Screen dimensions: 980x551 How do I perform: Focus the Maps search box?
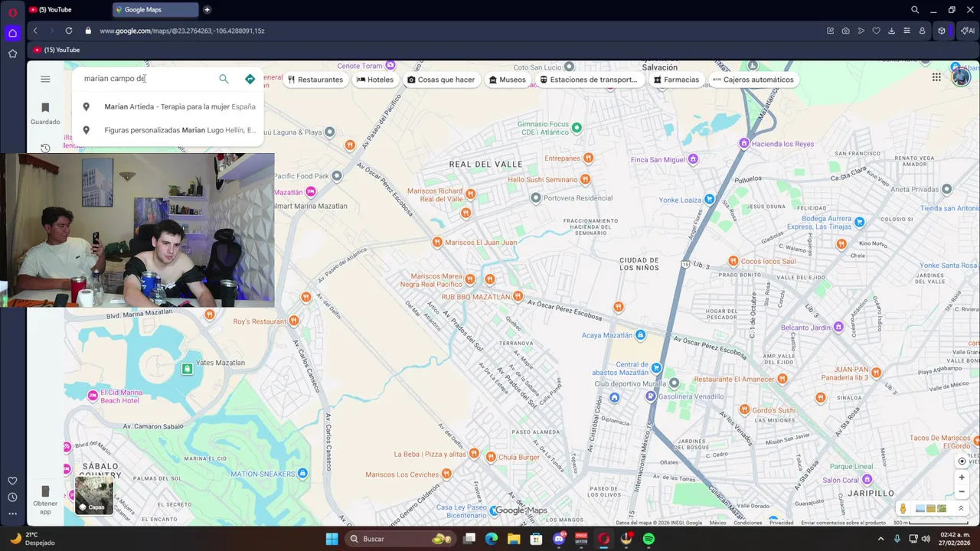click(145, 79)
